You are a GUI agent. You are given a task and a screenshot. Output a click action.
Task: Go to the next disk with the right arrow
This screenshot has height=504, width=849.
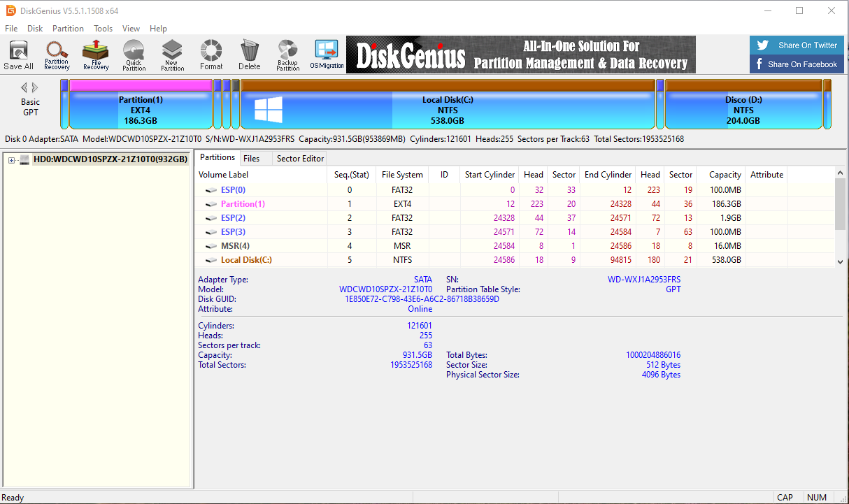(35, 88)
